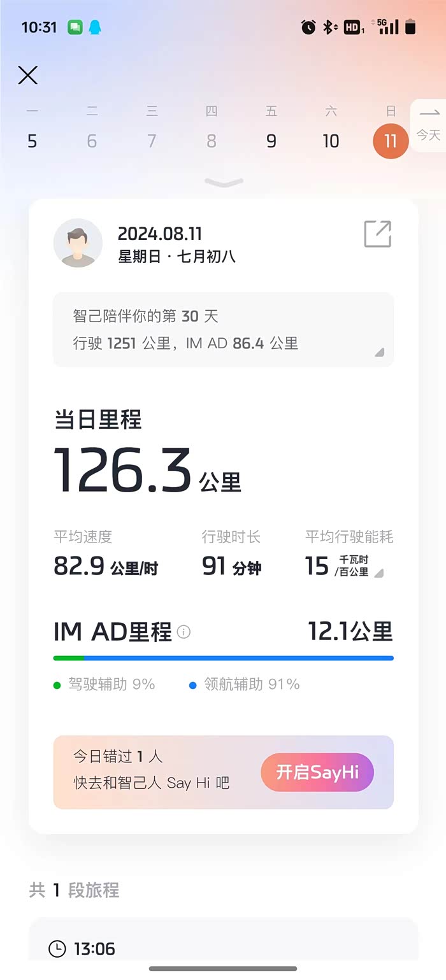The height and width of the screenshot is (980, 446).
Task: Jump to today with the 今天 arrow
Action: point(429,125)
